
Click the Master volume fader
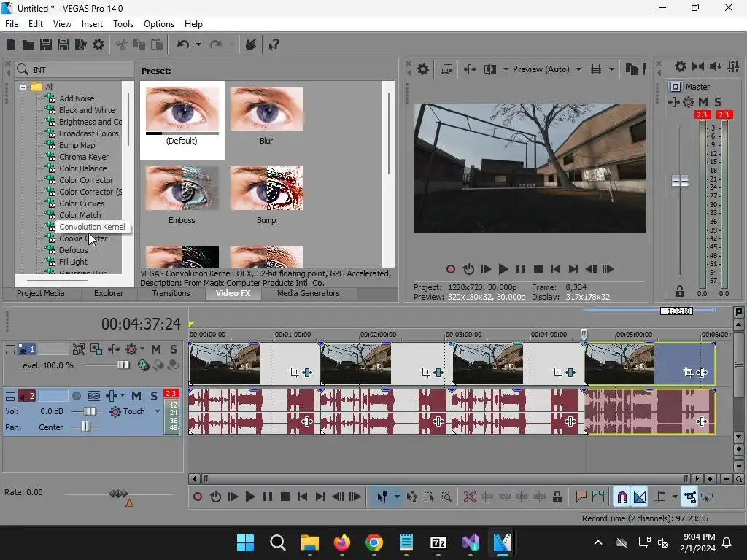pyautogui.click(x=681, y=181)
